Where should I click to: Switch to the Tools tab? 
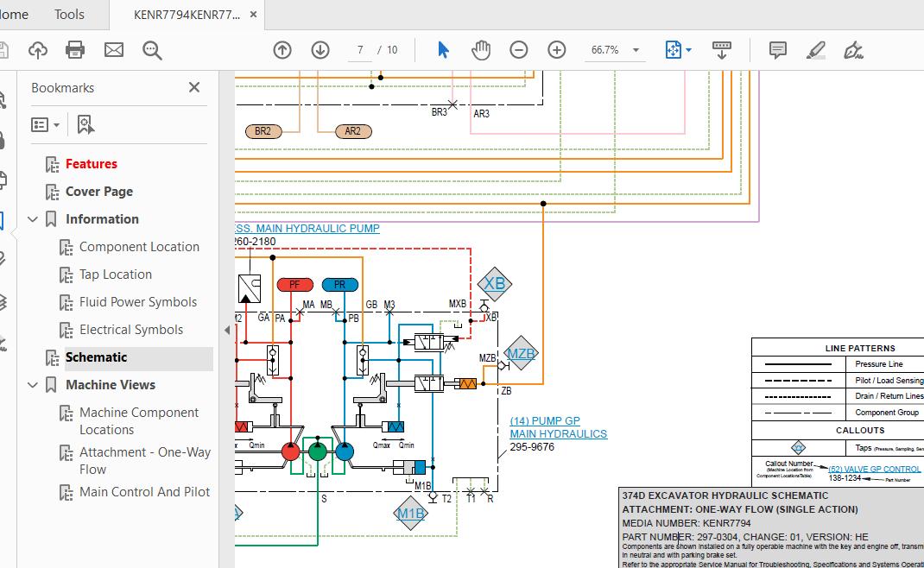click(69, 14)
